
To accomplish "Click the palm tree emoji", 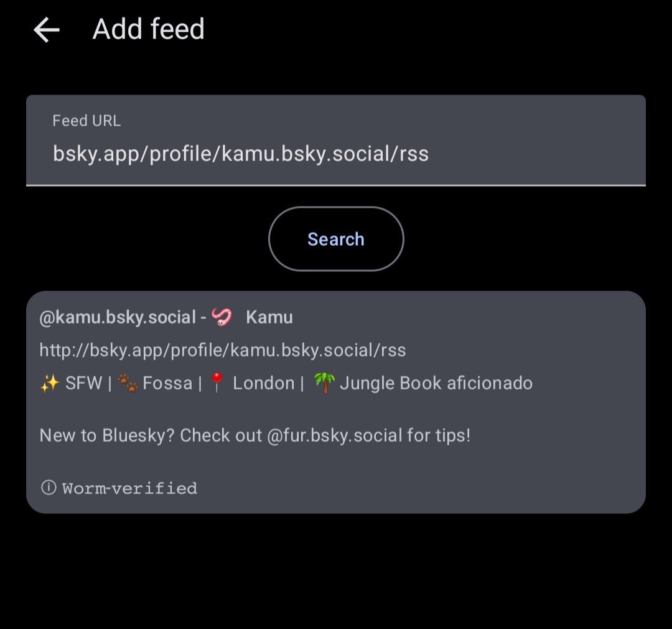I will point(324,383).
